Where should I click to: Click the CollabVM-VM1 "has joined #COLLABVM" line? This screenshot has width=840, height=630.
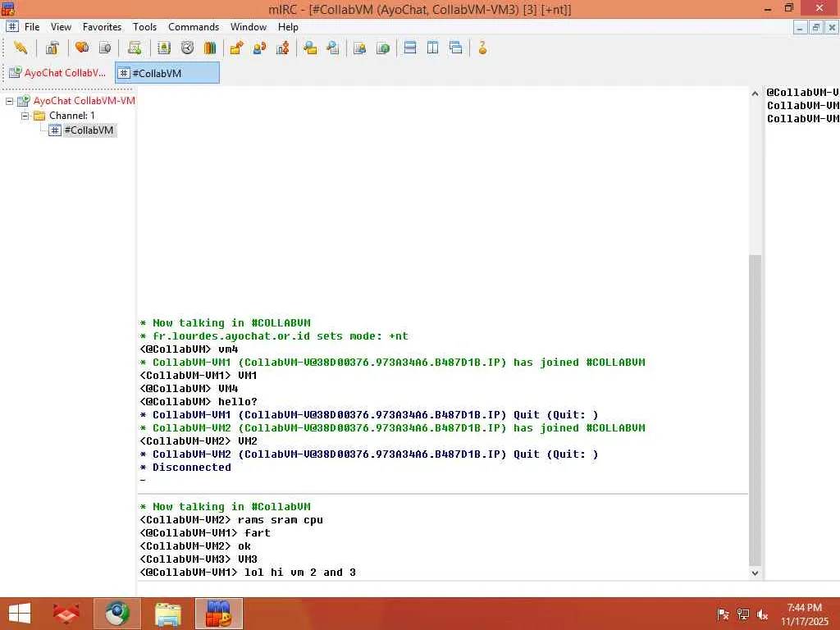tap(393, 362)
